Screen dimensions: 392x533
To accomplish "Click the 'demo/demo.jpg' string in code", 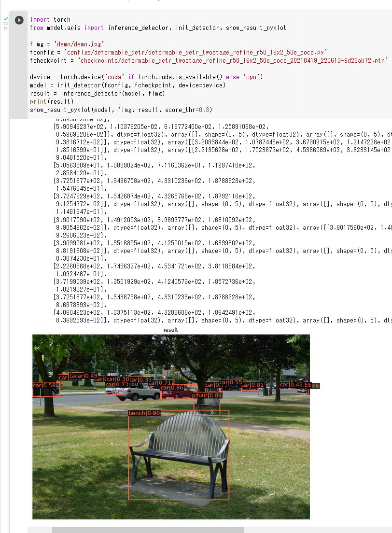I will 76,44.
